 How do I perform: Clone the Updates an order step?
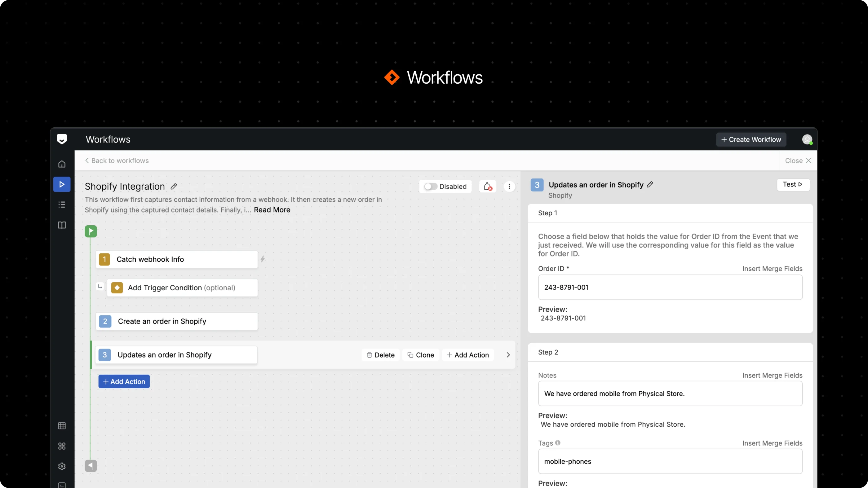(421, 355)
